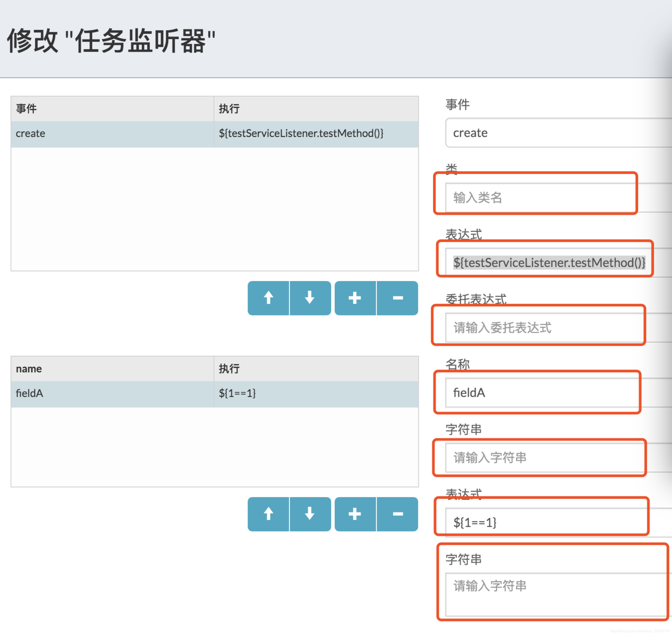
Task: Move fieldA down in fields table
Action: tap(310, 514)
